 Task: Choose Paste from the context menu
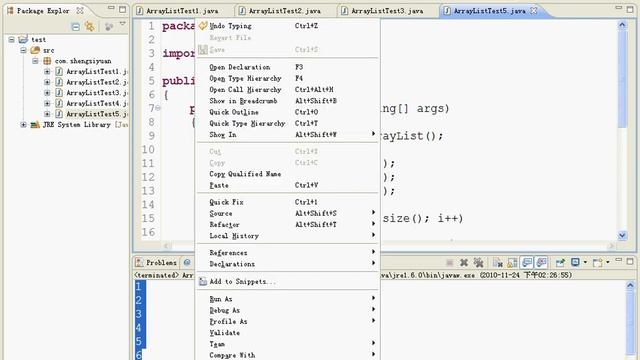288,185
